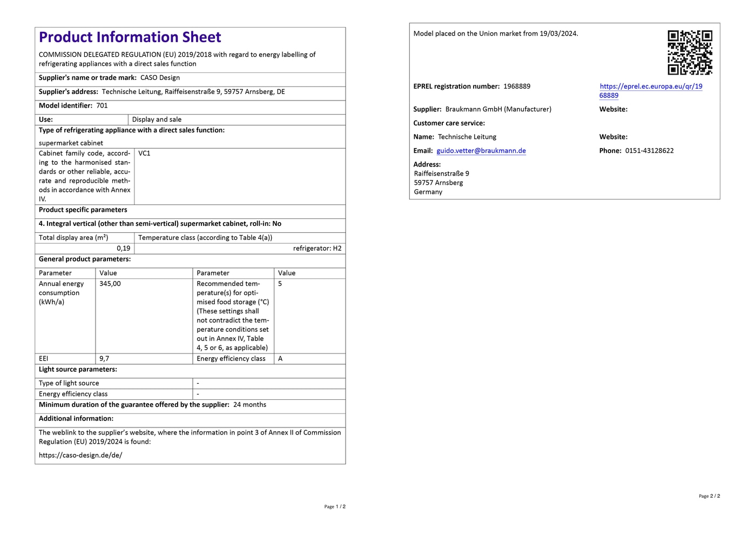This screenshot has height=535, width=756.
Task: Select the model identifier value 701
Action: pyautogui.click(x=102, y=106)
